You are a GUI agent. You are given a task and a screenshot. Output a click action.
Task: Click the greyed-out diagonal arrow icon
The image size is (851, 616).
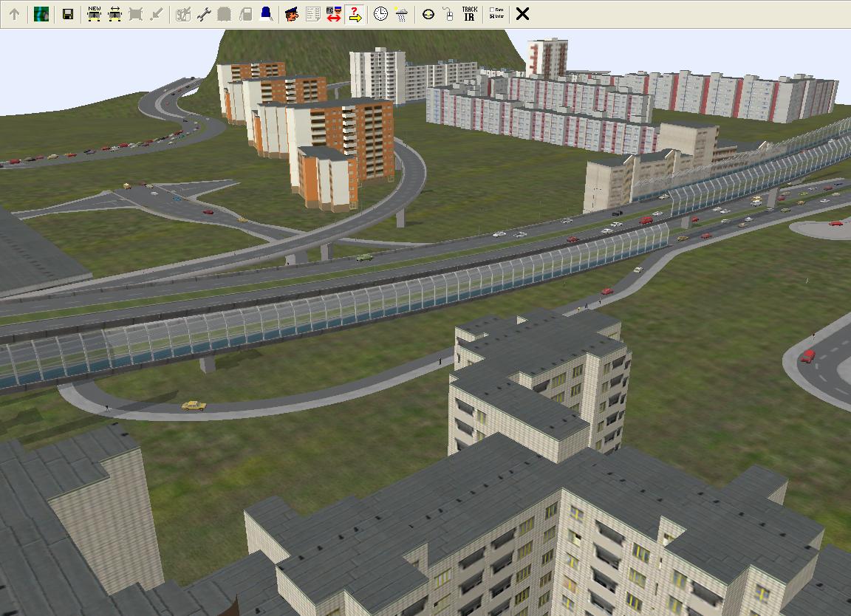click(x=156, y=14)
